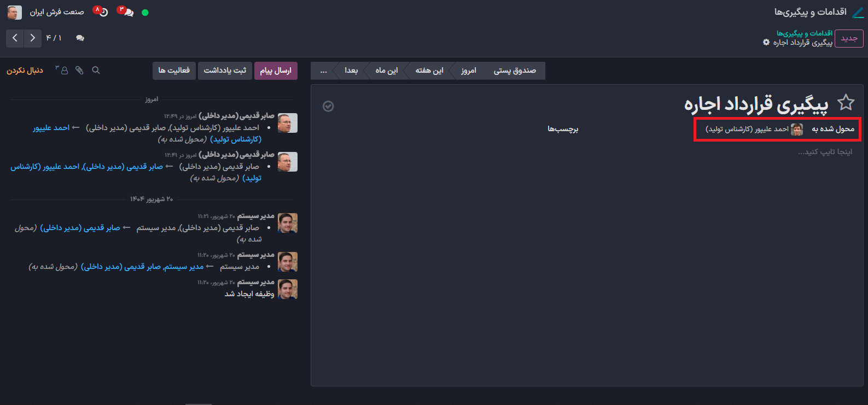
Task: Select the امروز stage tab
Action: (468, 71)
